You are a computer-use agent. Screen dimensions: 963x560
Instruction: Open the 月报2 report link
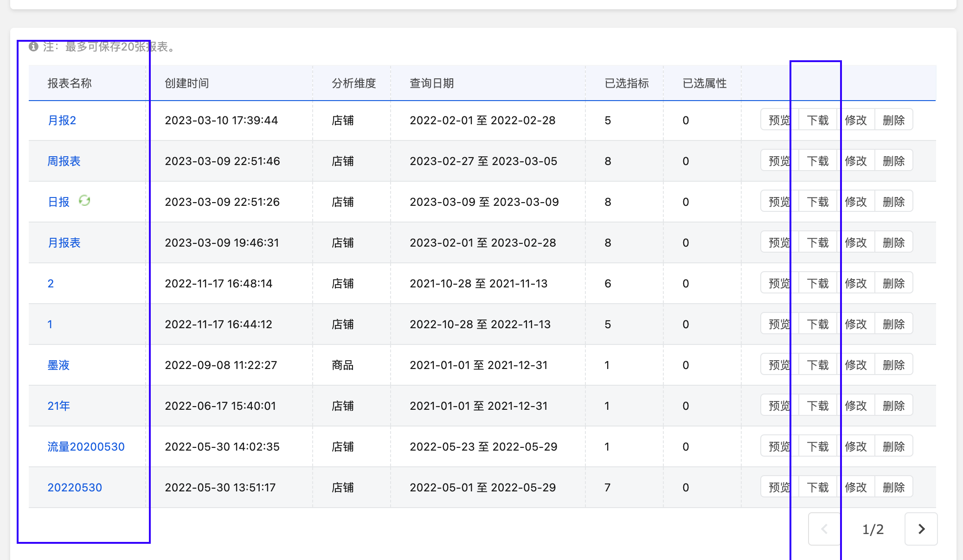pos(62,121)
